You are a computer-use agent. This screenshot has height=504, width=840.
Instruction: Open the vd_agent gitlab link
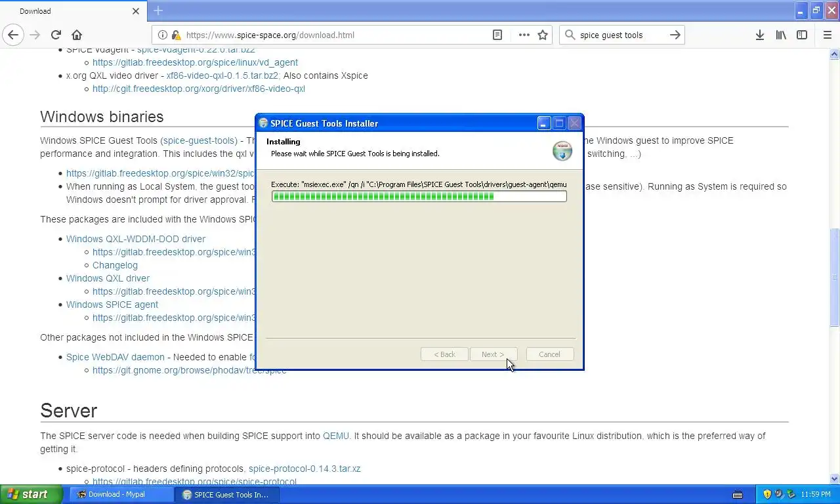tap(195, 62)
